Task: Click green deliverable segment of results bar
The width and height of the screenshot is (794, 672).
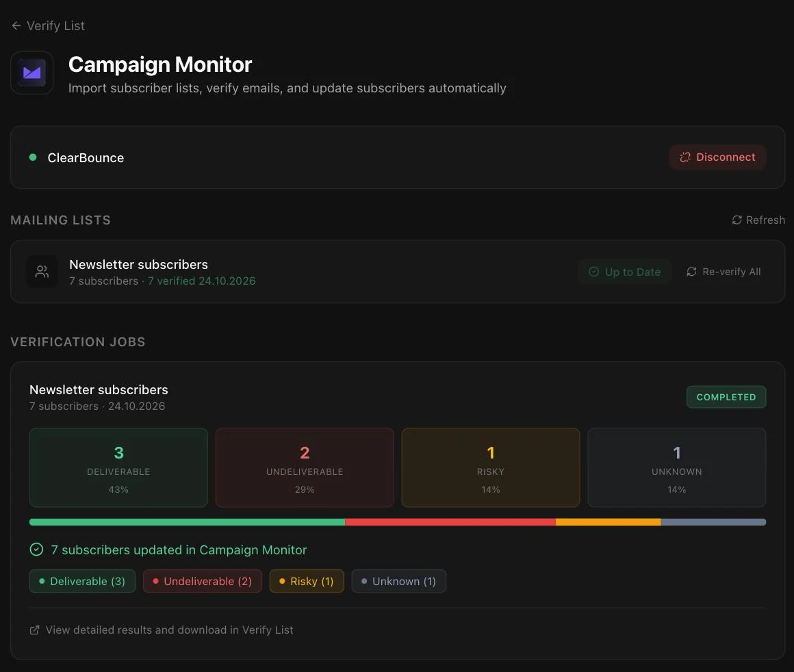Action: [188, 522]
